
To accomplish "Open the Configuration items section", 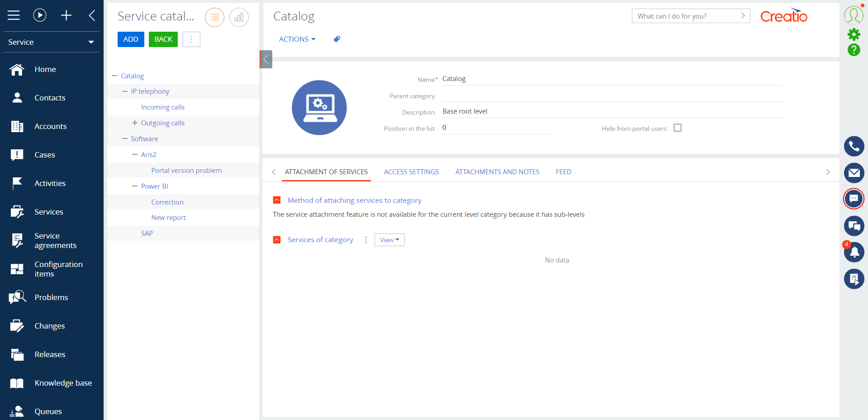I will 58,269.
